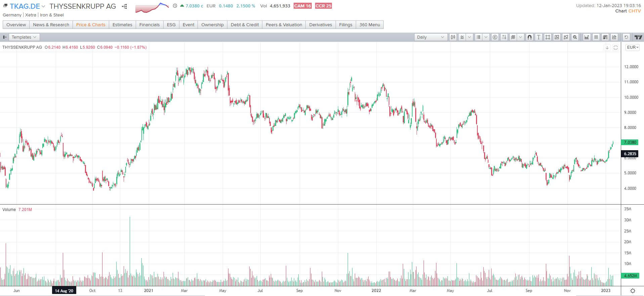Open the Daily interval dropdown

[430, 37]
